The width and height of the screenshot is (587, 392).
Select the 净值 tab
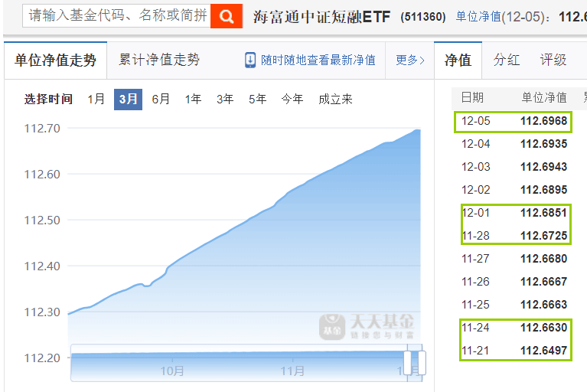(458, 60)
